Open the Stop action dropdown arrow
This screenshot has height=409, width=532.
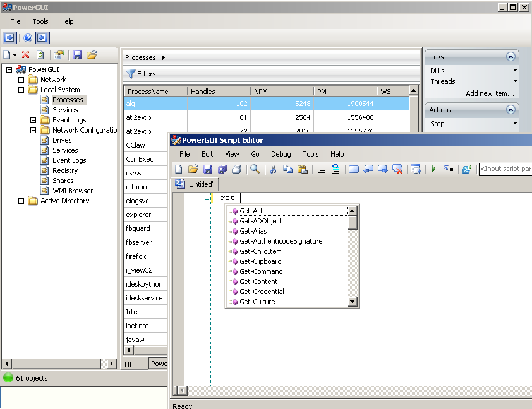[515, 123]
